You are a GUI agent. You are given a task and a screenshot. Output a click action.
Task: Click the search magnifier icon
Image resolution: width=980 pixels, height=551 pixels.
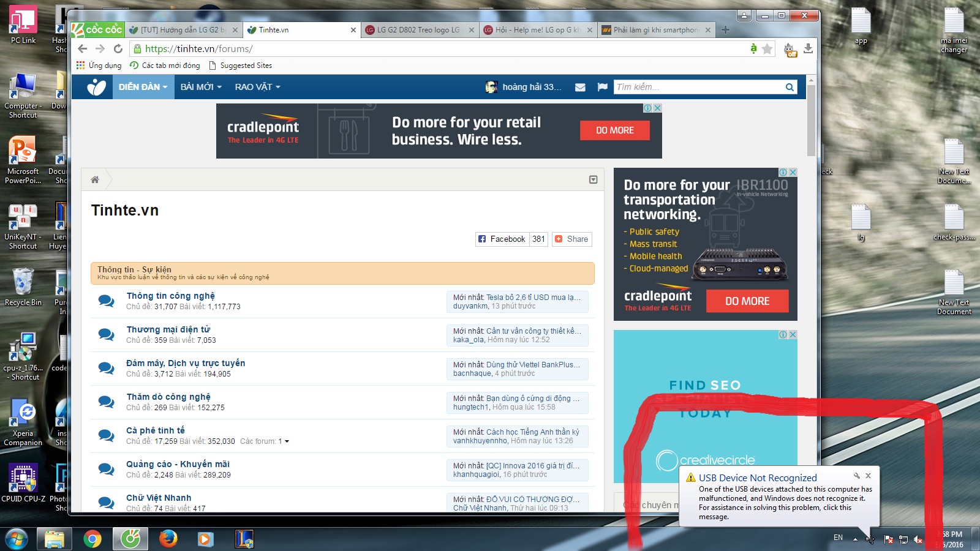[x=790, y=87]
